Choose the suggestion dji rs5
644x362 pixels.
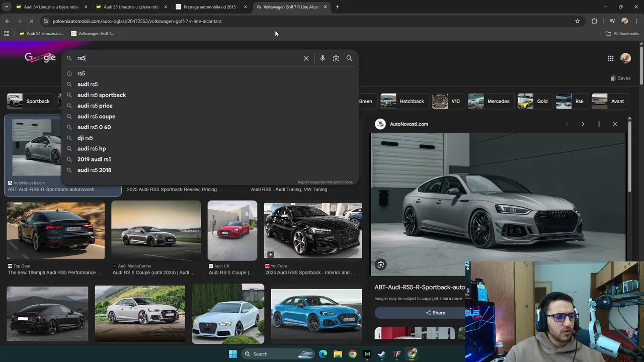[210, 138]
